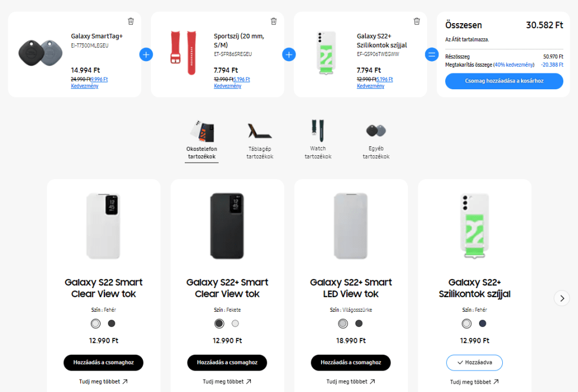Image resolution: width=578 pixels, height=392 pixels.
Task: Pick dark color swatch for S22+ Szilikontok szíjjal
Action: click(x=483, y=324)
